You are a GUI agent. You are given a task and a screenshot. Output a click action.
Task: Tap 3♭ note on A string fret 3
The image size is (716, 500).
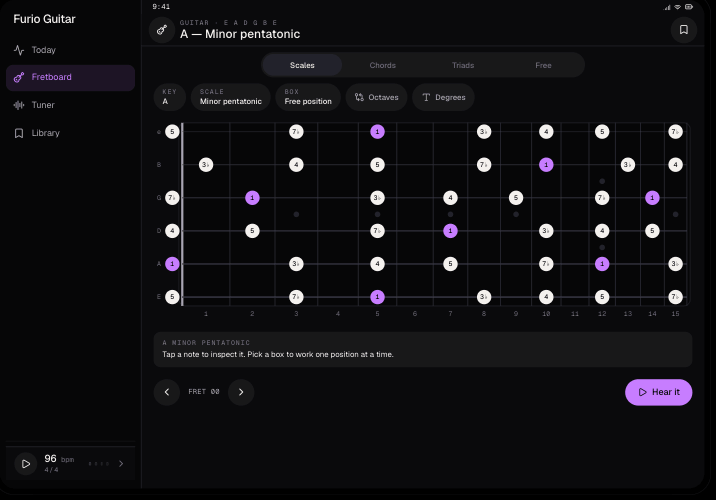[x=296, y=264]
